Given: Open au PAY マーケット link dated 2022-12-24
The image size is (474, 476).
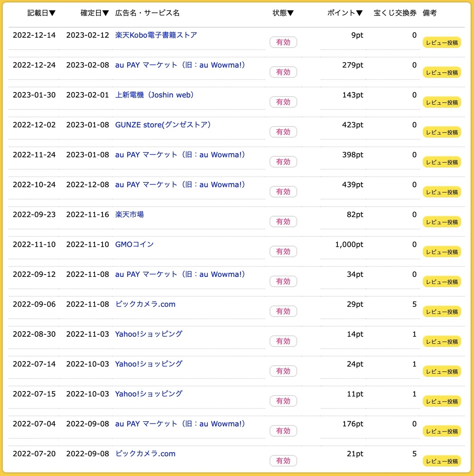Looking at the screenshot, I should pyautogui.click(x=180, y=65).
